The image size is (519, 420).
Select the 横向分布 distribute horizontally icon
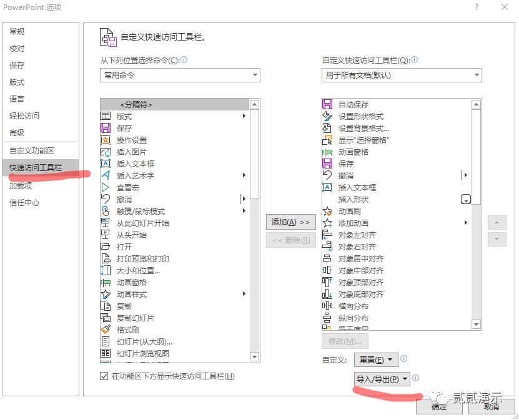327,306
